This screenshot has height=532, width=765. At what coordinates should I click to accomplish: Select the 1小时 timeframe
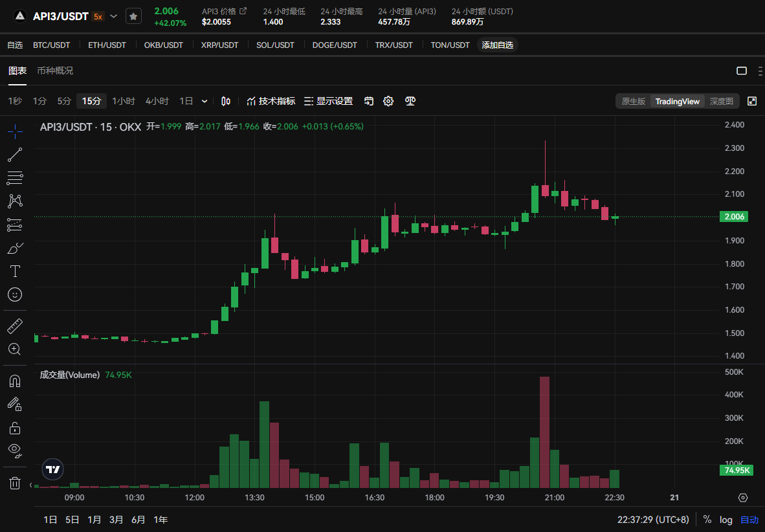[x=124, y=101]
